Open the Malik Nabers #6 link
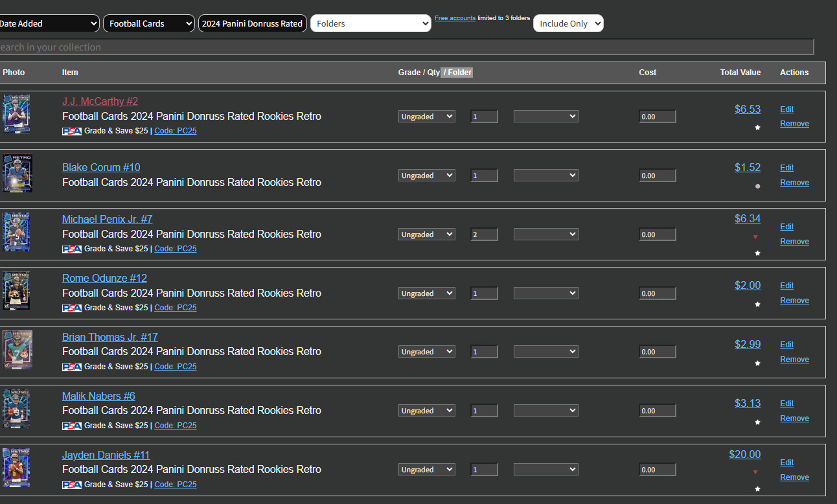 coord(98,396)
